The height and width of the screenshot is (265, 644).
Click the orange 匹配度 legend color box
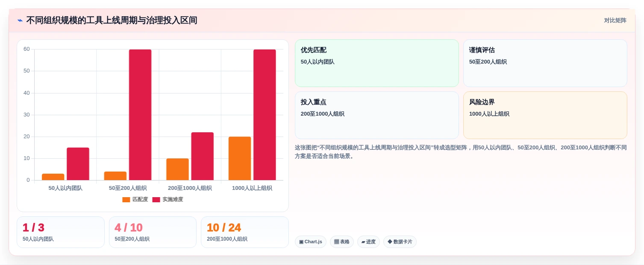[126, 200]
